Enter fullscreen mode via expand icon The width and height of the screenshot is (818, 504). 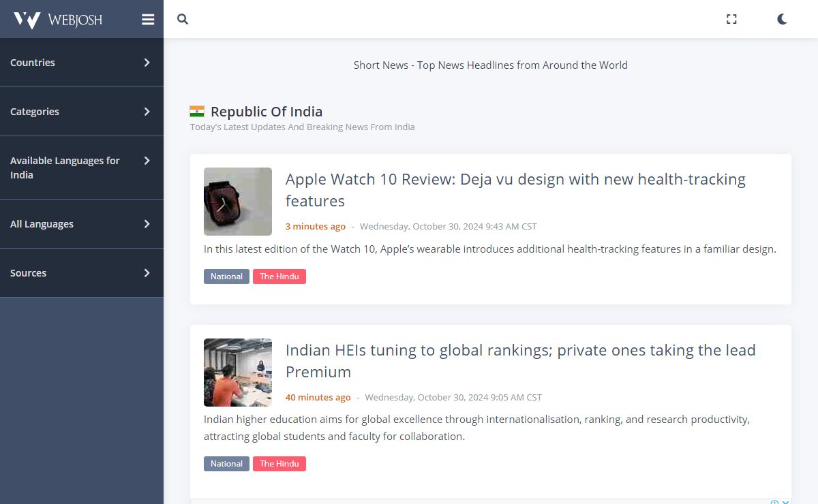click(x=731, y=19)
